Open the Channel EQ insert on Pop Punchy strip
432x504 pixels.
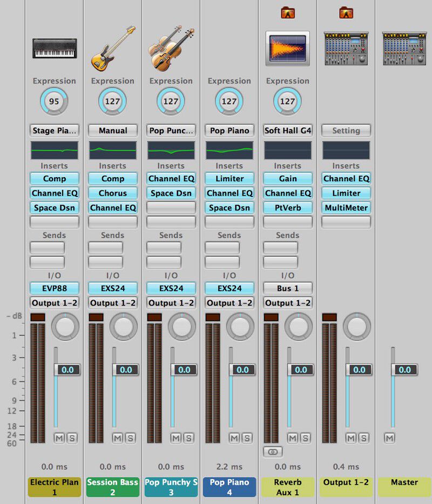171,179
